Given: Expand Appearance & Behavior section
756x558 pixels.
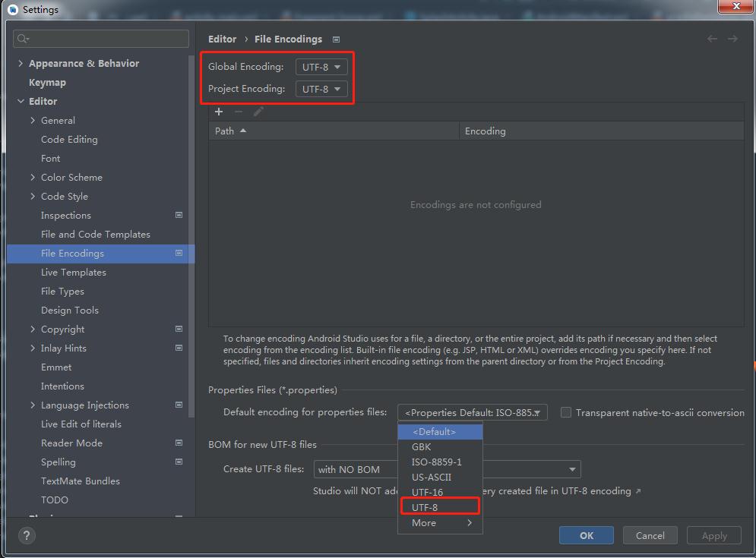Looking at the screenshot, I should tap(21, 63).
